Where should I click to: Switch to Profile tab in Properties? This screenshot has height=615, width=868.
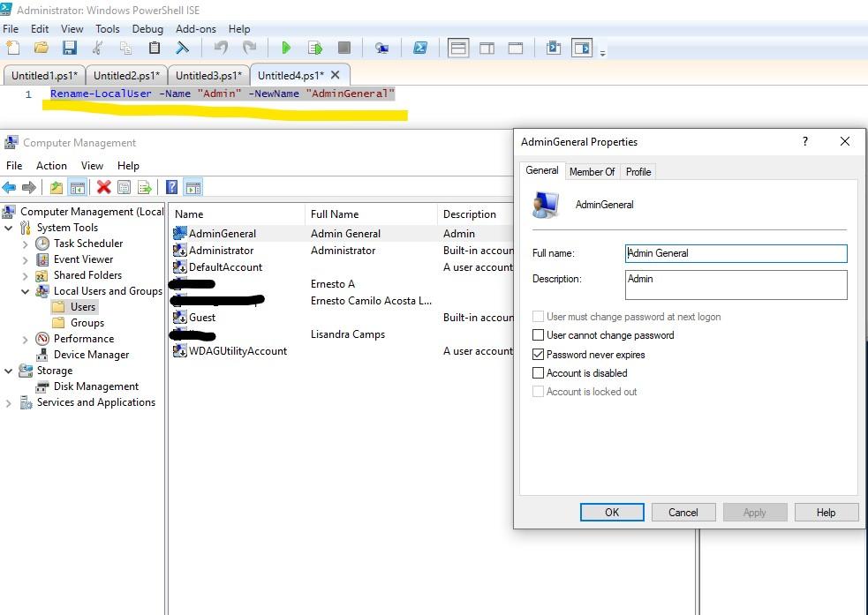pos(638,172)
